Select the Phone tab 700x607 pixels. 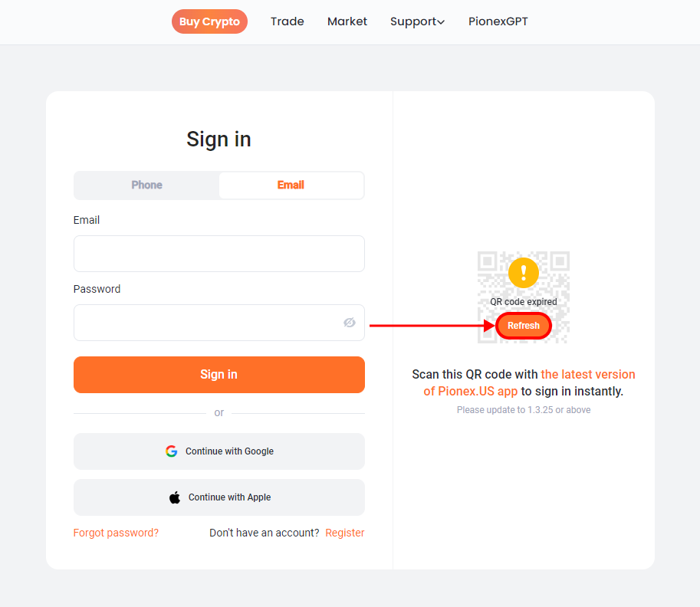pos(146,185)
